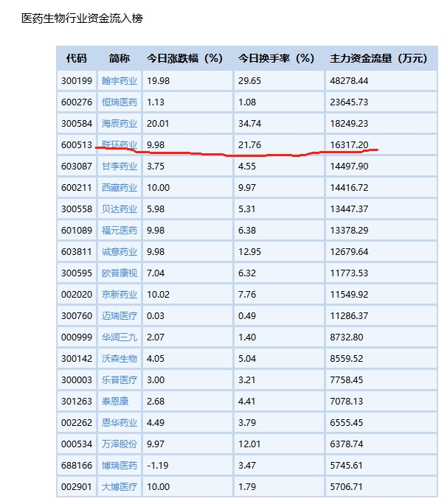447x504 pixels.
Task: Select stock code 688166
Action: tap(77, 466)
